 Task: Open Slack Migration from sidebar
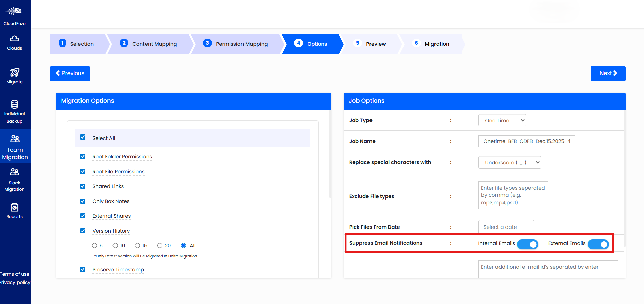[14, 180]
